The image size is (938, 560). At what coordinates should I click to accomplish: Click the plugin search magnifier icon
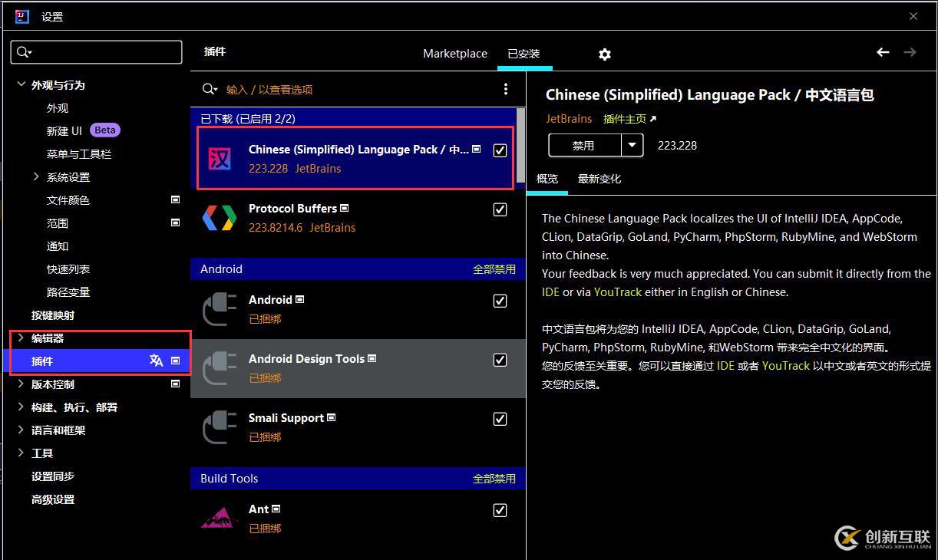[209, 89]
